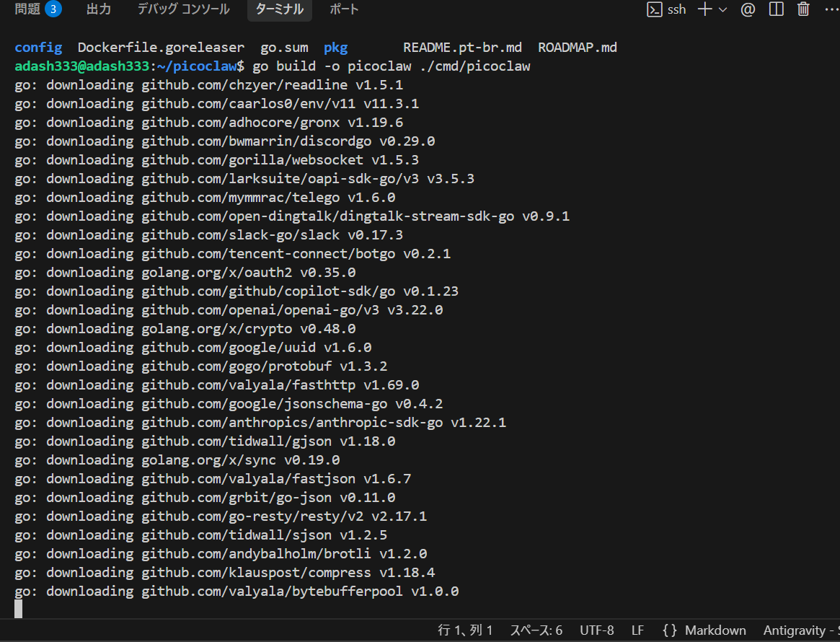Switch to the 出力 (Output) tab

click(x=98, y=9)
